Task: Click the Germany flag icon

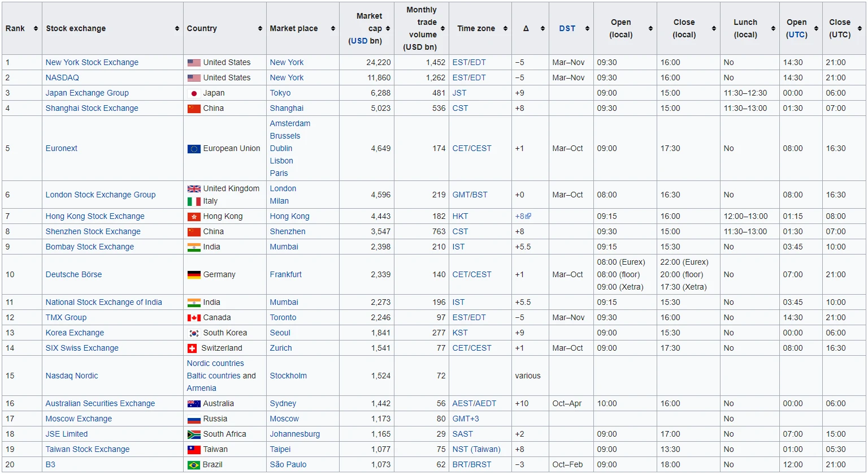Action: pos(194,275)
